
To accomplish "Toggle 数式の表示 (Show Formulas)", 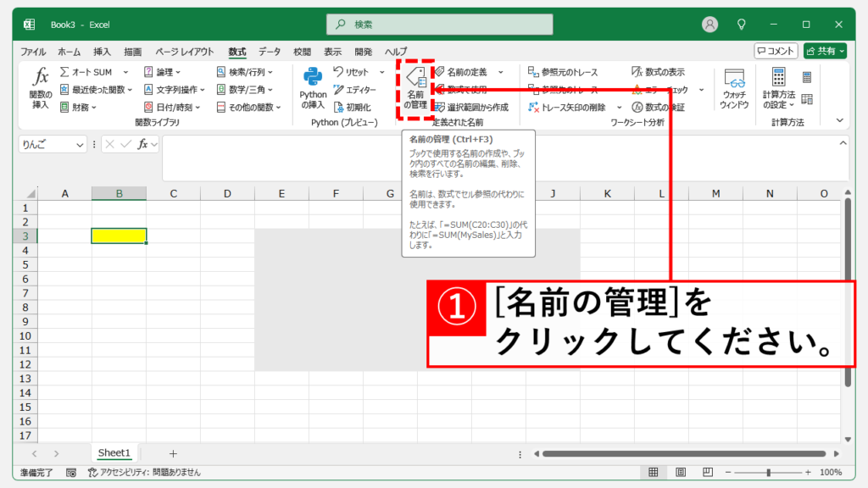I will pyautogui.click(x=658, y=72).
